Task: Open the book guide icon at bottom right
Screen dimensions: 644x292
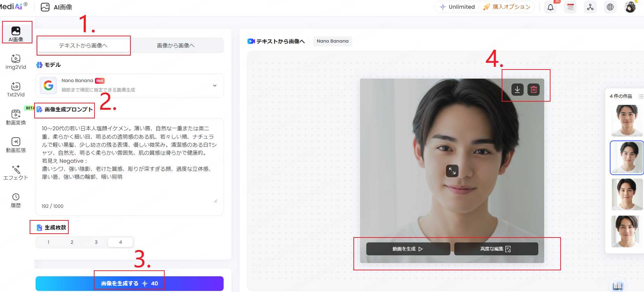Action: [x=617, y=286]
